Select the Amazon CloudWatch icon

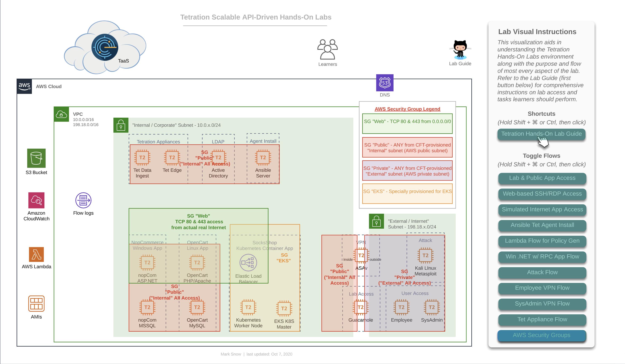pos(36,200)
